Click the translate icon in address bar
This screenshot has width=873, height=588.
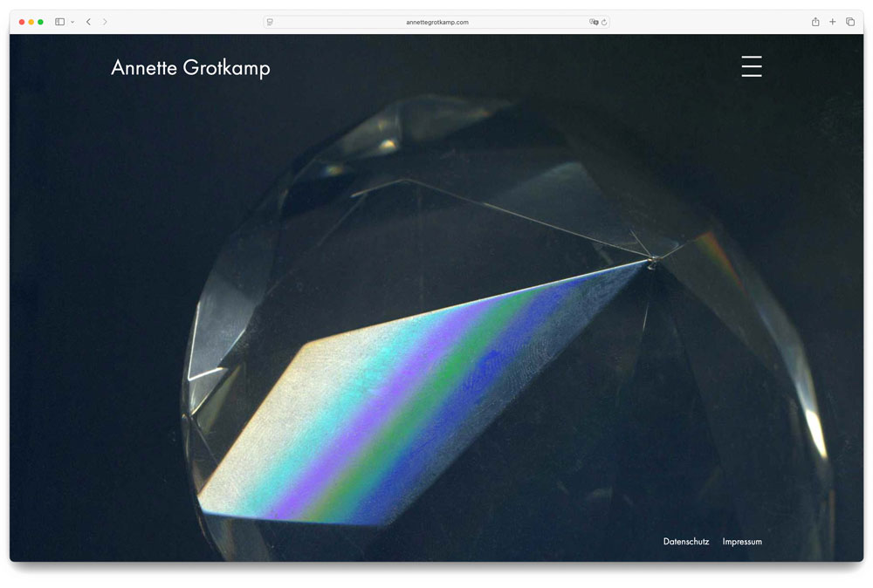[593, 22]
